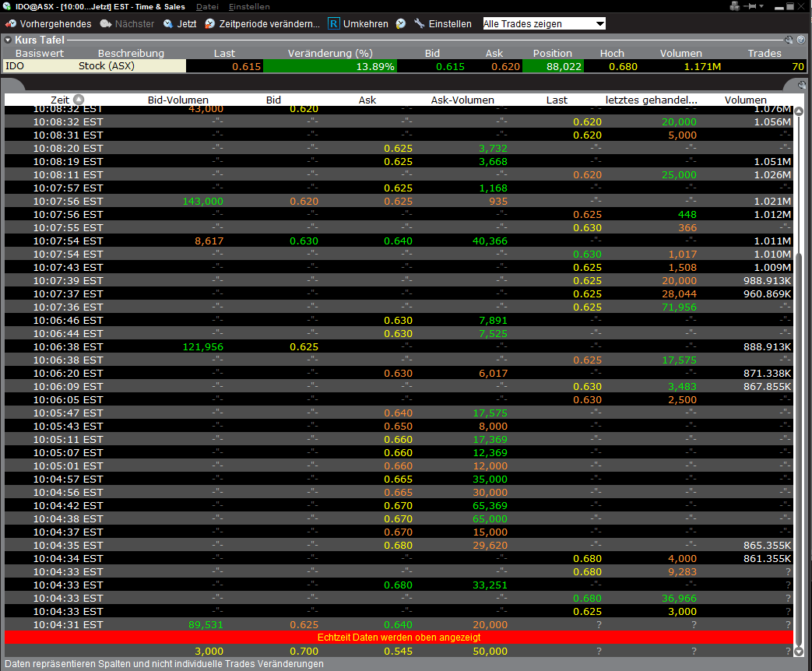Image resolution: width=812 pixels, height=671 pixels.
Task: Click the Zeit column header
Action: tap(59, 100)
